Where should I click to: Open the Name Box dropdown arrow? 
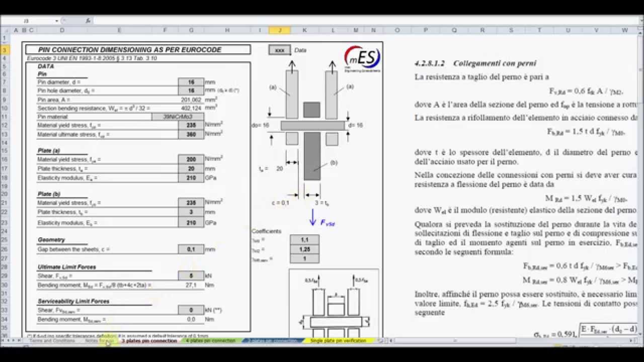[x=57, y=21]
